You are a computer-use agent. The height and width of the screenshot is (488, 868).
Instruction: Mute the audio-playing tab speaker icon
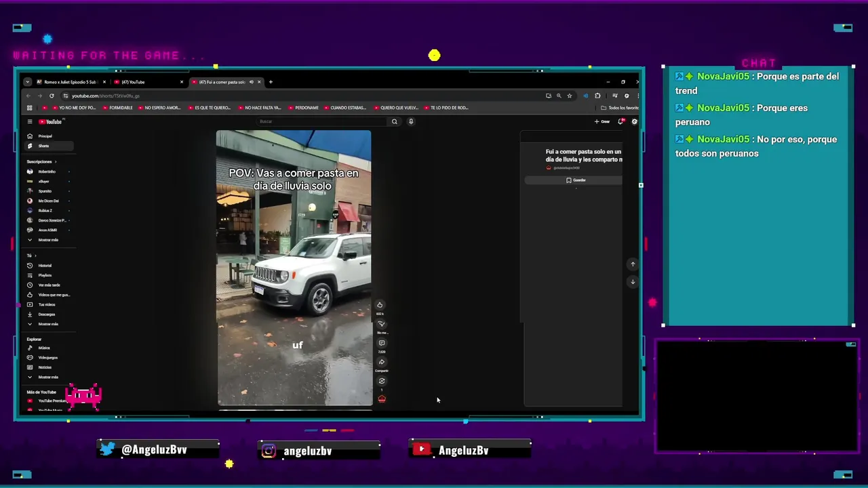click(251, 82)
